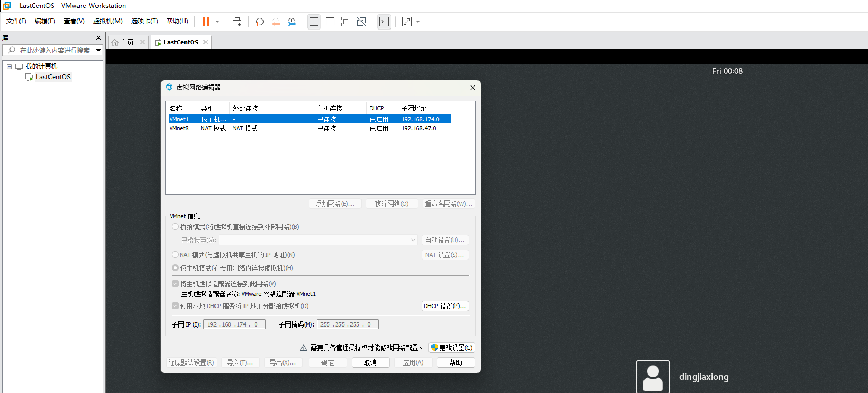Open the snapshot manager icon

291,22
